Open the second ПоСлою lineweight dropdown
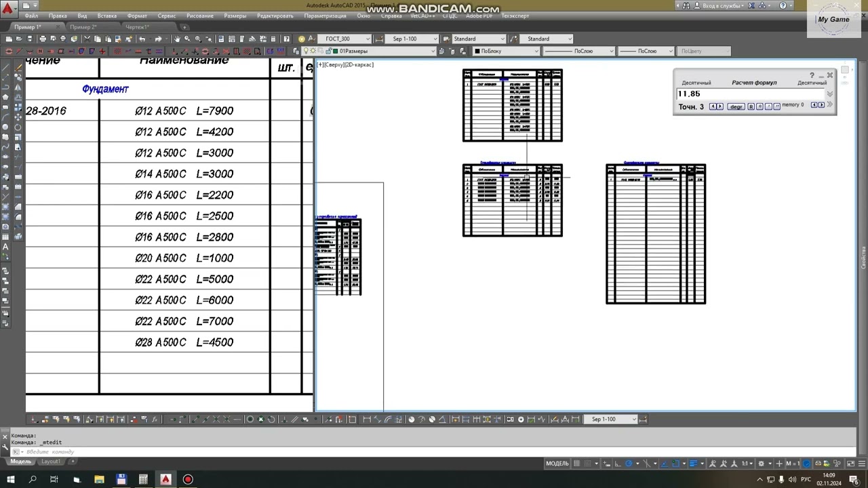The width and height of the screenshot is (868, 488). pyautogui.click(x=646, y=51)
